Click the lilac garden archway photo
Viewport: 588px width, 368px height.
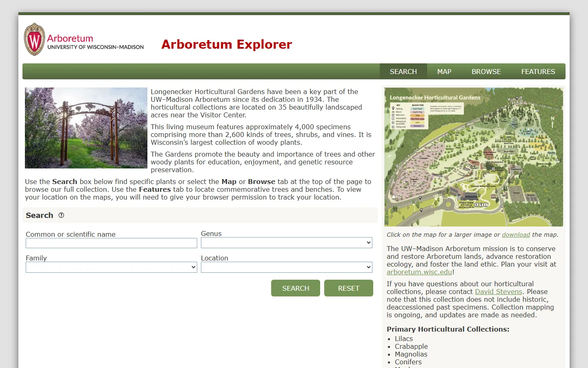[86, 128]
